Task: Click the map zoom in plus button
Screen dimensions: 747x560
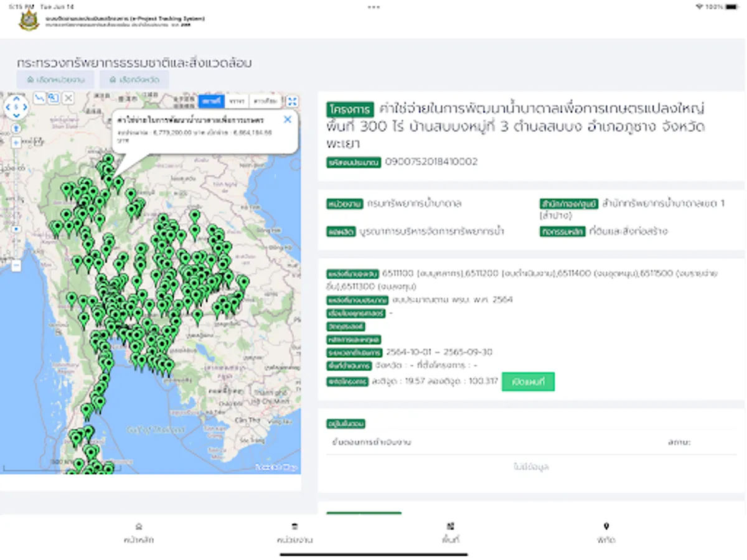Action: point(16,142)
